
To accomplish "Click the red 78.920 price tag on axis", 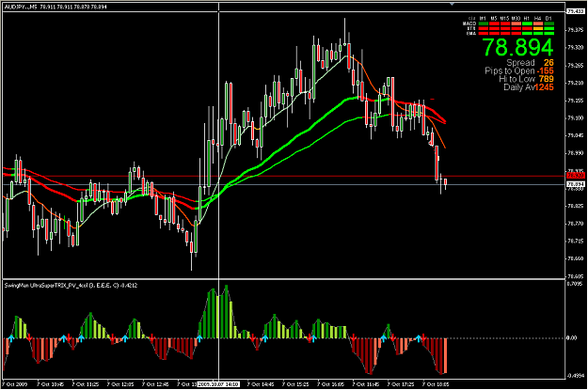I will [576, 176].
